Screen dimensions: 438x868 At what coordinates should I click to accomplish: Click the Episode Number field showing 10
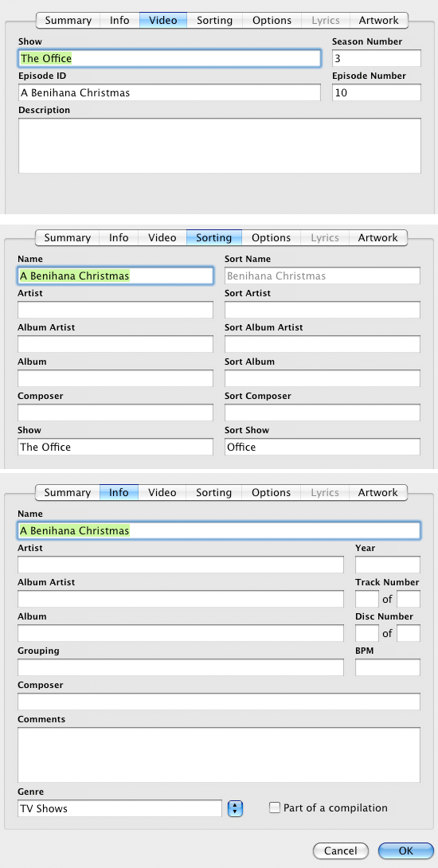377,92
